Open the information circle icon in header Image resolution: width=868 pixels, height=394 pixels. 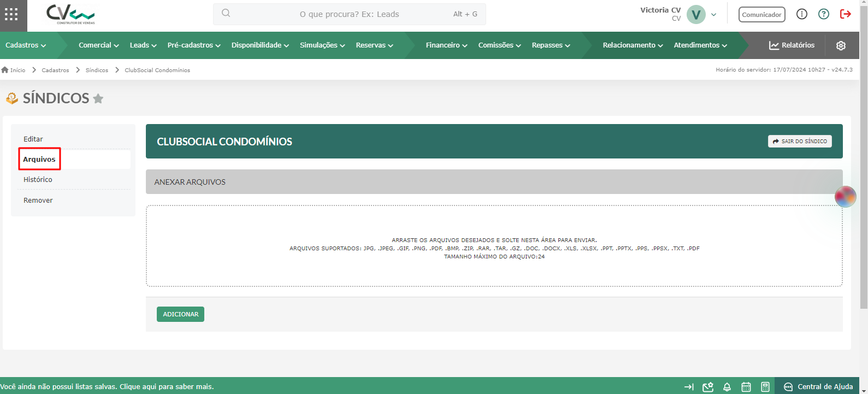[x=801, y=14]
